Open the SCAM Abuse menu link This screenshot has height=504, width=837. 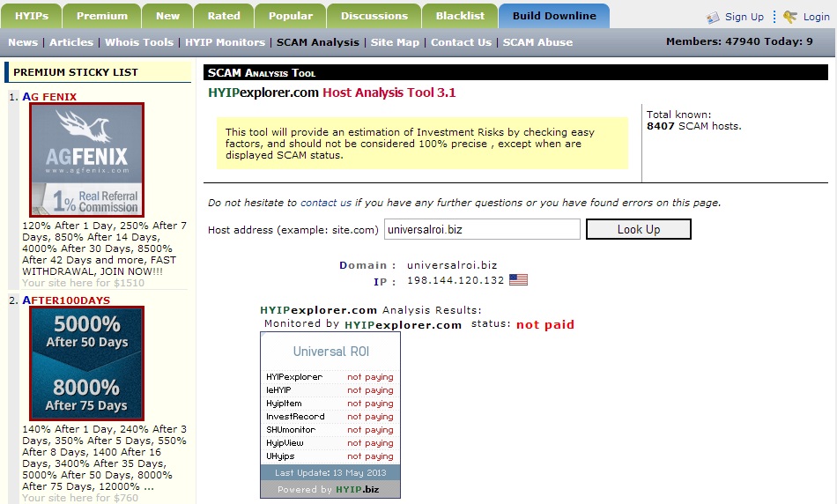[537, 42]
